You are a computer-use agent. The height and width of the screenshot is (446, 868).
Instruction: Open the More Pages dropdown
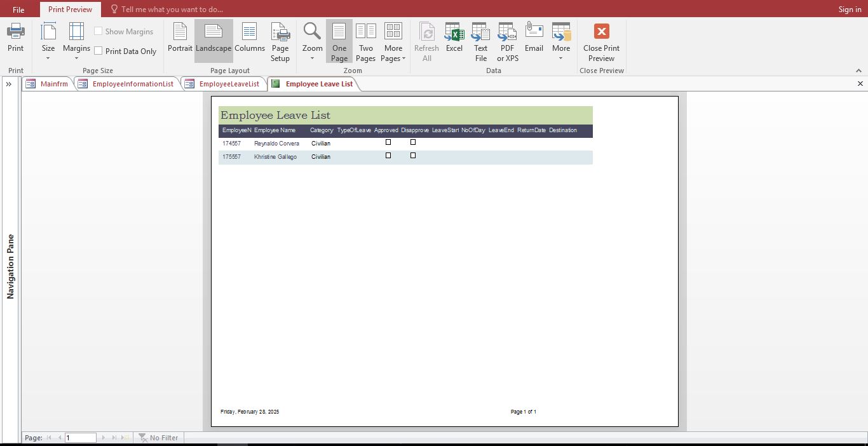393,42
